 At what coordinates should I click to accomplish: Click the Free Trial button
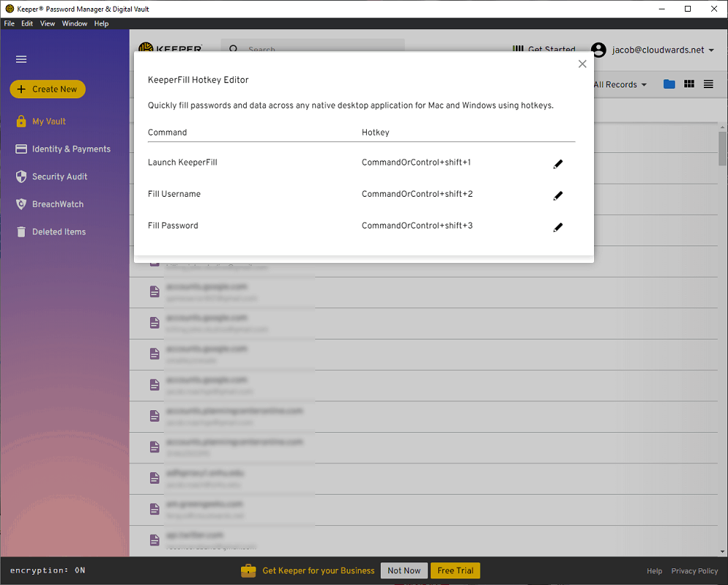point(456,570)
